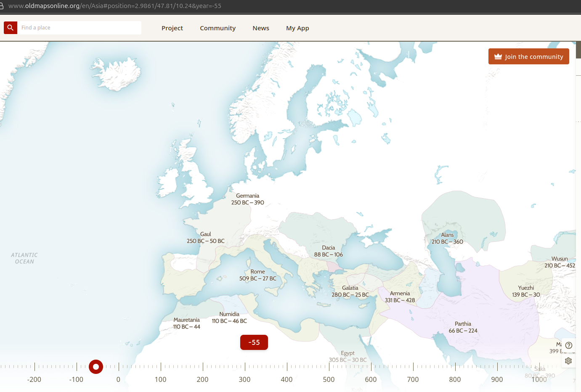Click the red search magnifier icon
Screen dimensions: 581x392
pyautogui.click(x=11, y=28)
